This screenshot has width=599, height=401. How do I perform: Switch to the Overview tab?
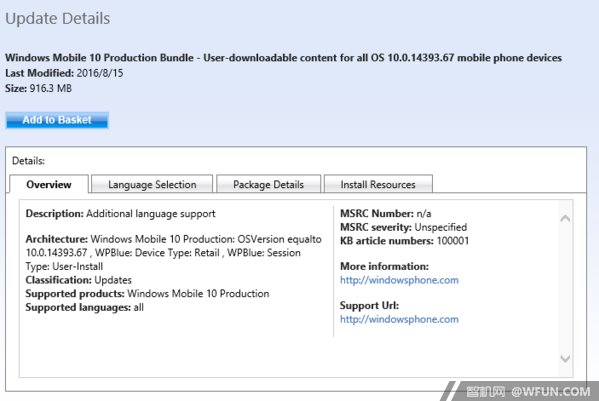[49, 184]
